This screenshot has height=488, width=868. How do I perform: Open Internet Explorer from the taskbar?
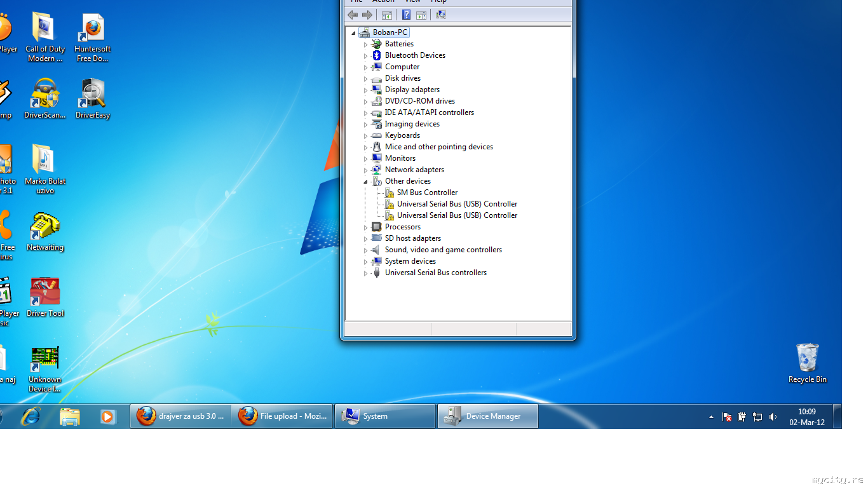(x=31, y=416)
